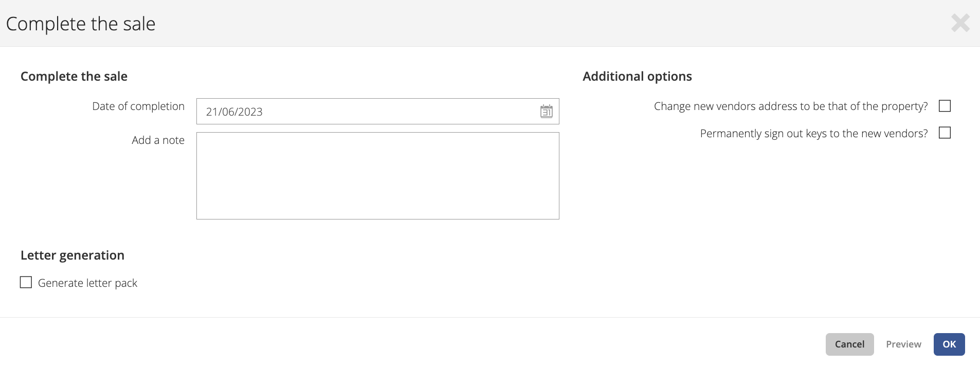The height and width of the screenshot is (366, 980).
Task: Check the Generate letter pack box
Action: click(26, 282)
